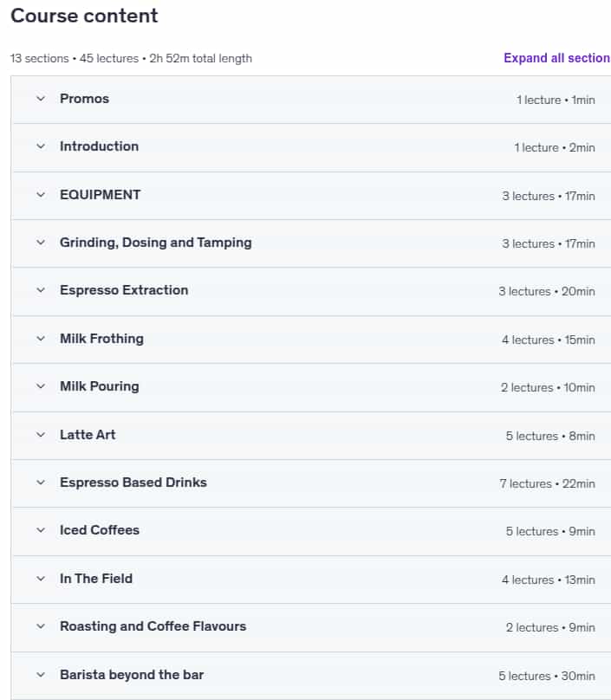Select Grinding, Dosing and Tamping title
The height and width of the screenshot is (700, 611).
tap(156, 243)
